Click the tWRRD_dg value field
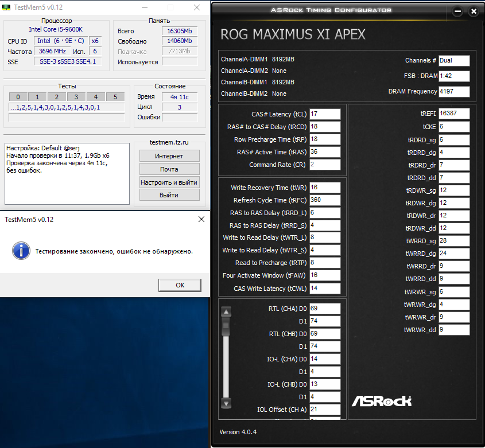The height and width of the screenshot is (448, 485). (x=454, y=254)
